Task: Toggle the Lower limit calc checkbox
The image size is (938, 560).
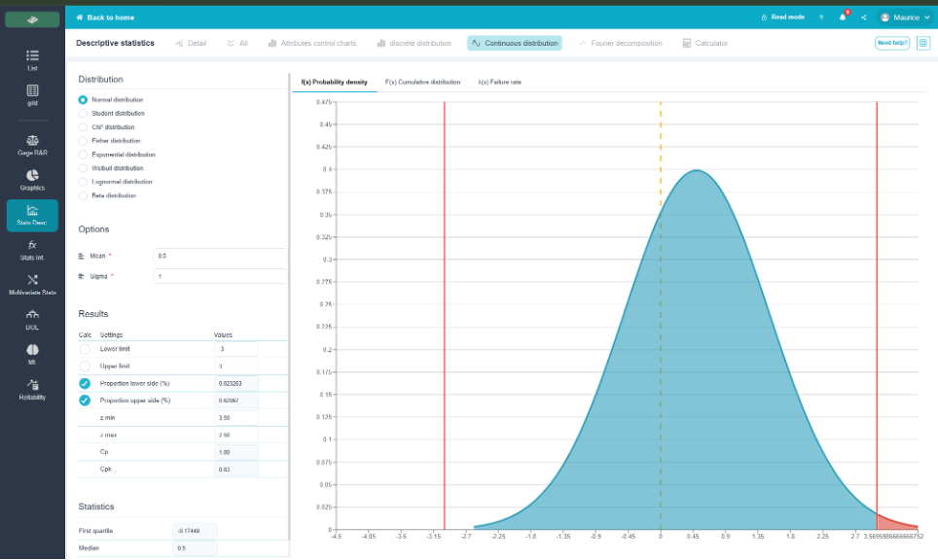Action: [85, 349]
